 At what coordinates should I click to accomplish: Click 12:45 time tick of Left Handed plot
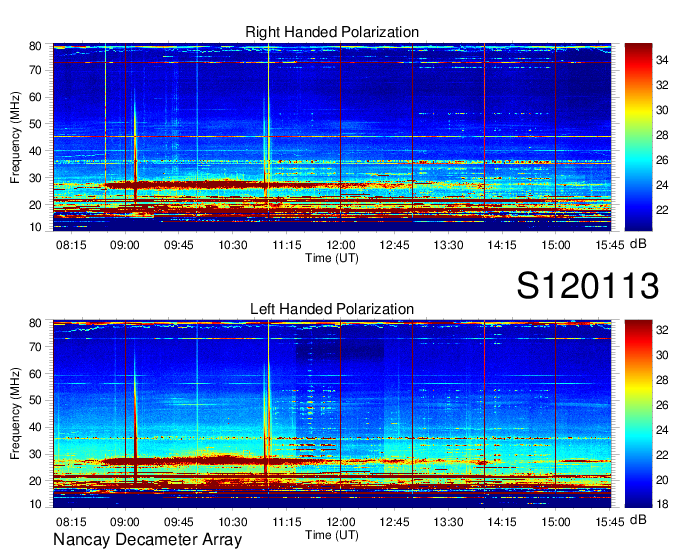394,522
